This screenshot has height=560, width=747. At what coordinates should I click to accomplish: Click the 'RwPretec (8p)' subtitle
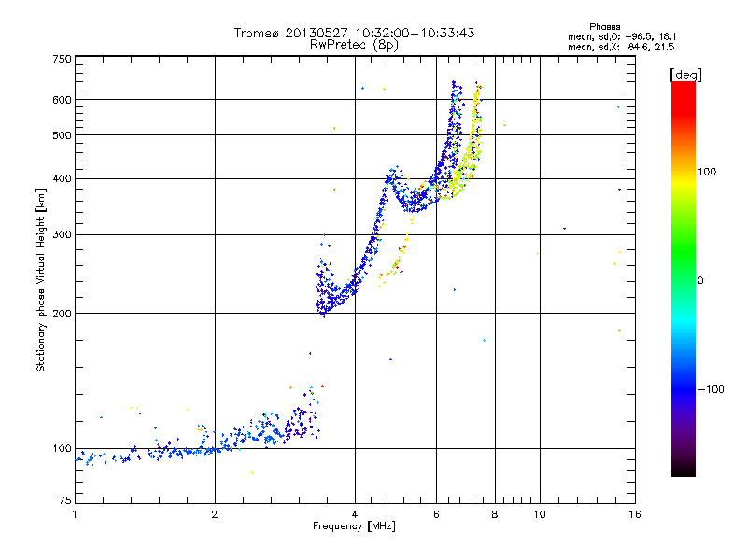[354, 45]
